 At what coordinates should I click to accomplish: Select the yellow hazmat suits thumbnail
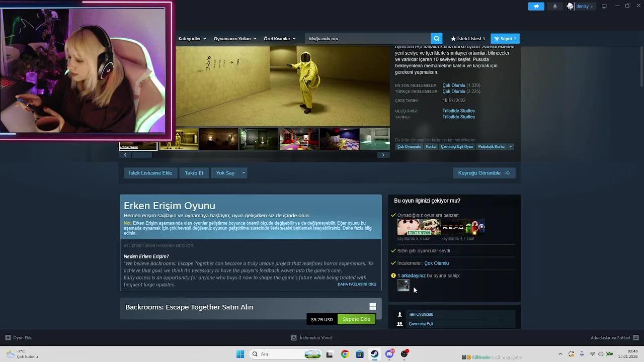click(179, 139)
